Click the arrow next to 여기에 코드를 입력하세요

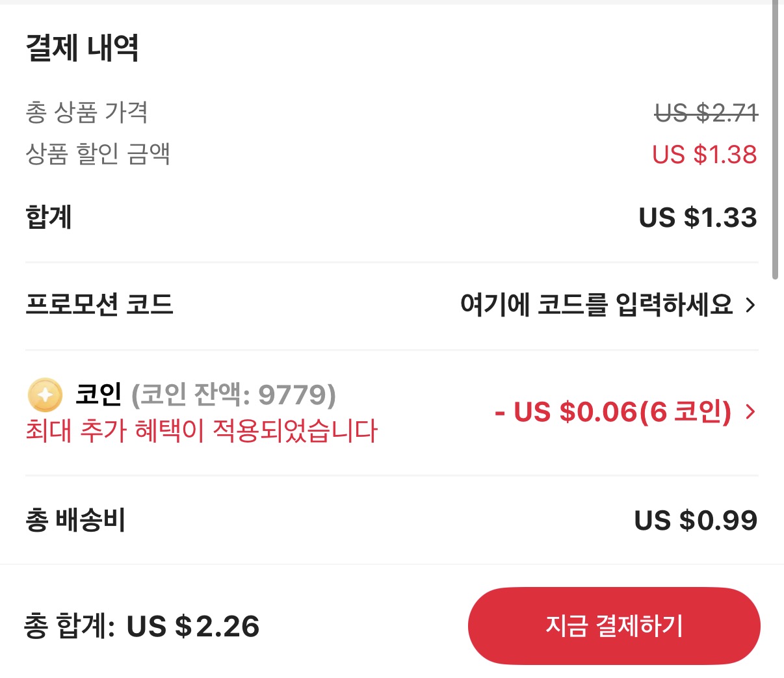click(751, 306)
